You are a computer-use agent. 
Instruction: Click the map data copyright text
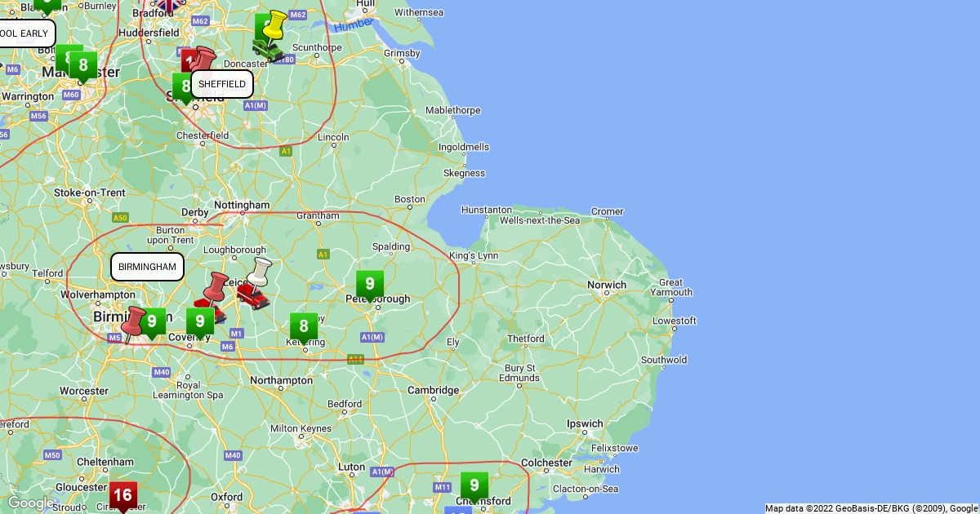871,508
